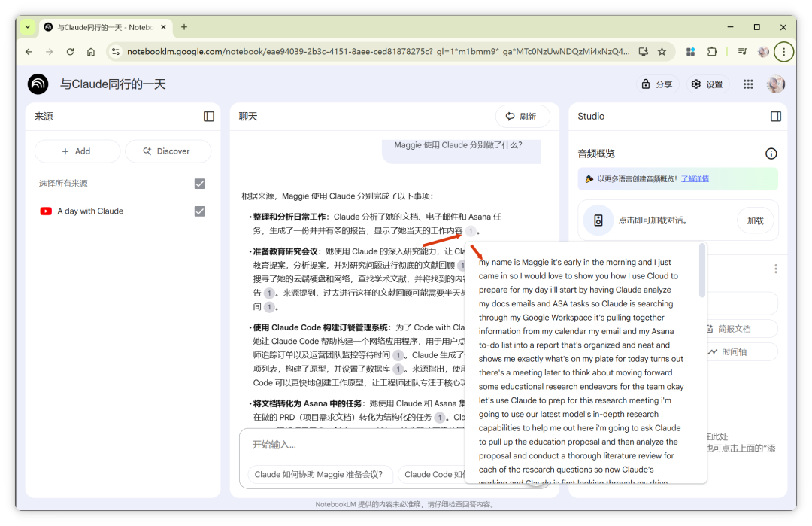Click the notebook title 与Claude同行的一天
The width and height of the screenshot is (812, 526).
coord(113,84)
